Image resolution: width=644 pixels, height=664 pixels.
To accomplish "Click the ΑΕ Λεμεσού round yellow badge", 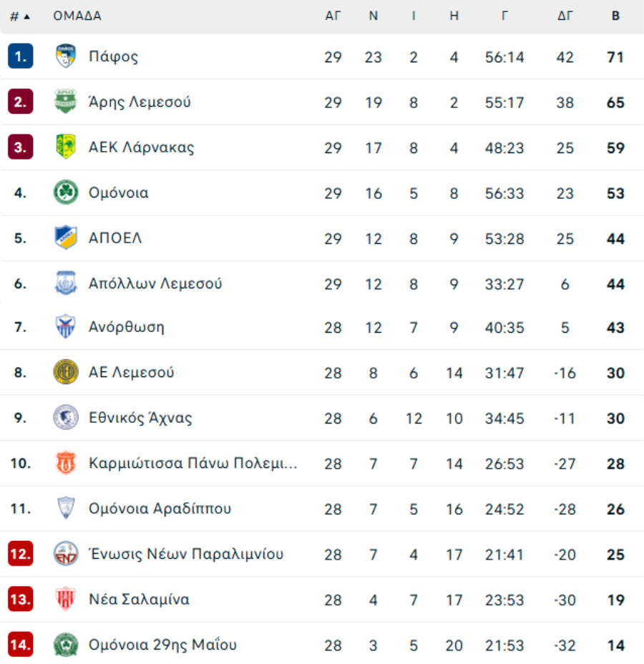I will 66,372.
